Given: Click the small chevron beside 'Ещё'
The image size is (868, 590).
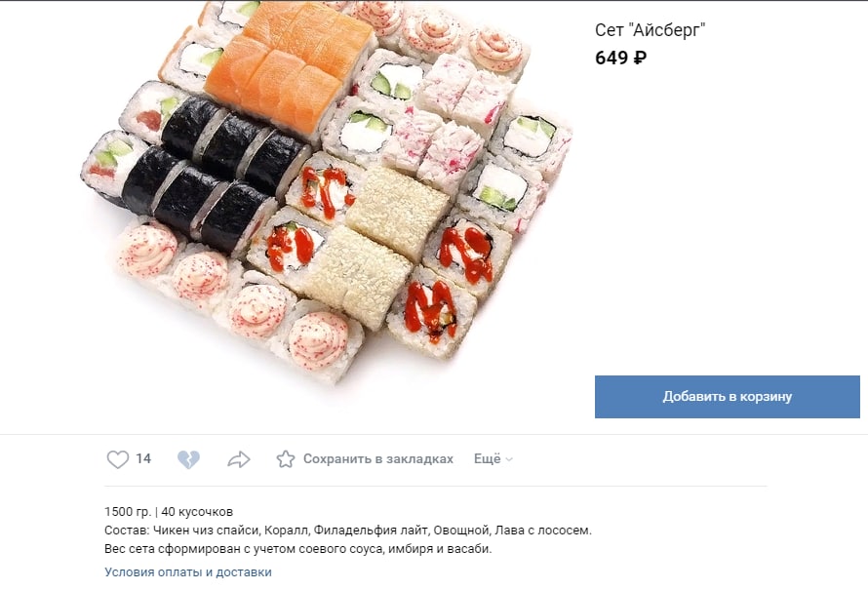Looking at the screenshot, I should click(x=509, y=459).
